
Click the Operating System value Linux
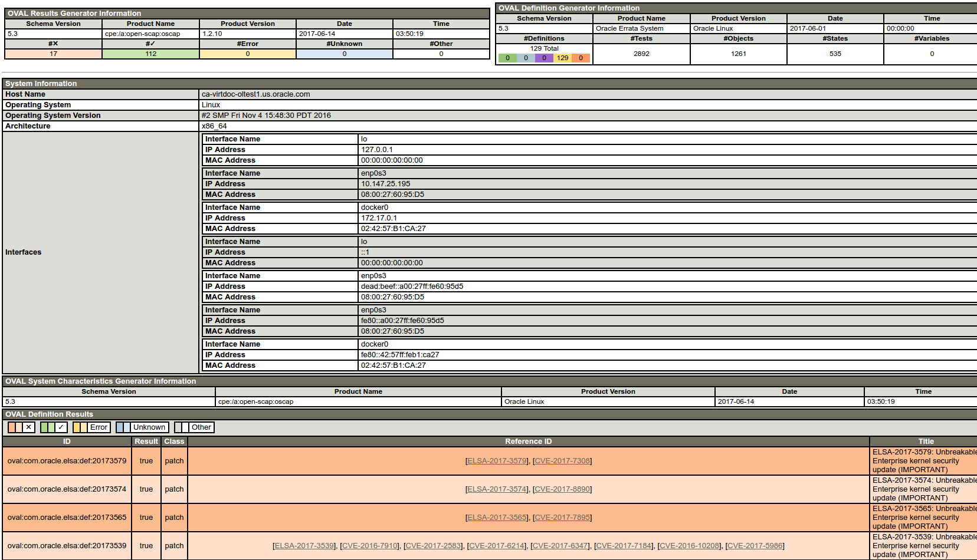click(x=211, y=105)
